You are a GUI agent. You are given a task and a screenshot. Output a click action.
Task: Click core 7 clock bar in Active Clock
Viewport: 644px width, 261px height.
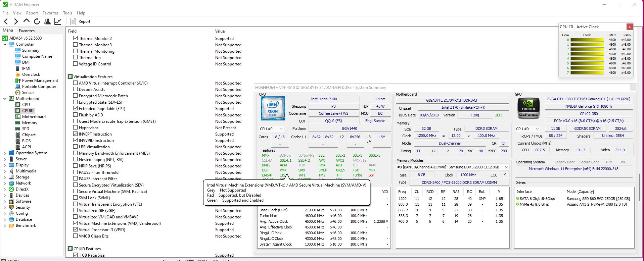587,73
